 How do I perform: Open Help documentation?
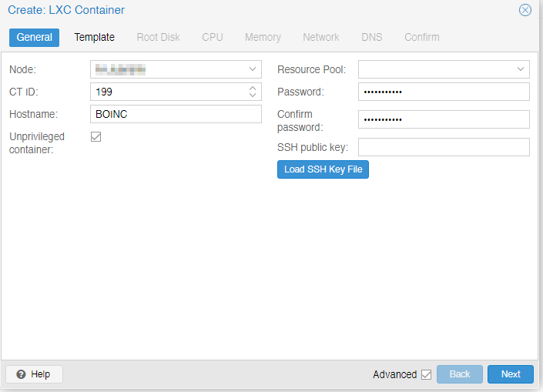point(35,374)
